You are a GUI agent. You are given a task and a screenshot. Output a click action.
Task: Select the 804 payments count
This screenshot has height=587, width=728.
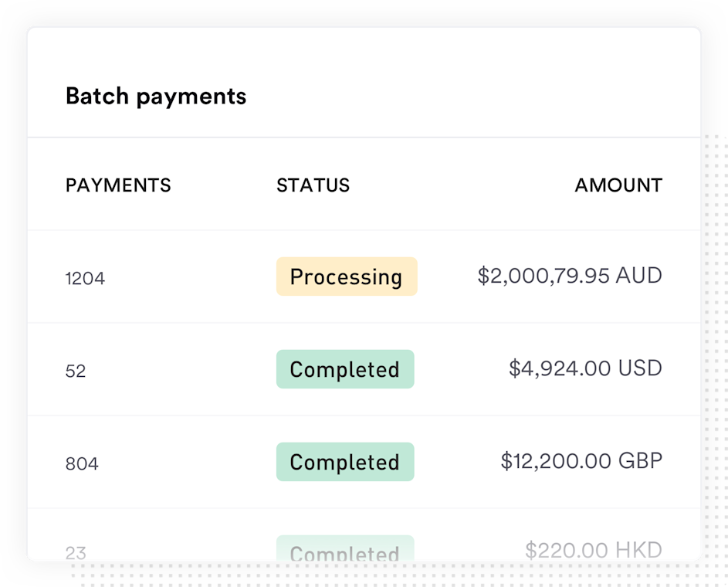pyautogui.click(x=82, y=463)
